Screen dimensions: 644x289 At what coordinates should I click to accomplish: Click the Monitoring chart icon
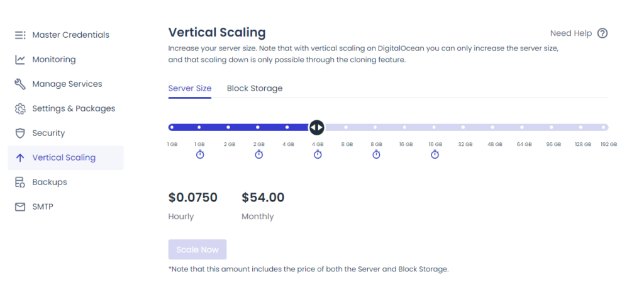pyautogui.click(x=20, y=60)
